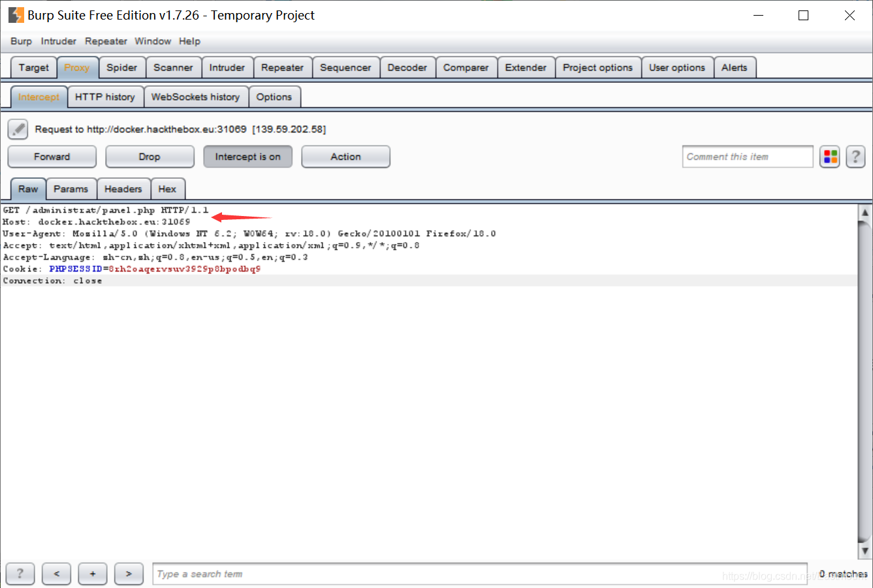Screen dimensions: 873x588
Task: Switch to the Target tab
Action: click(x=34, y=68)
